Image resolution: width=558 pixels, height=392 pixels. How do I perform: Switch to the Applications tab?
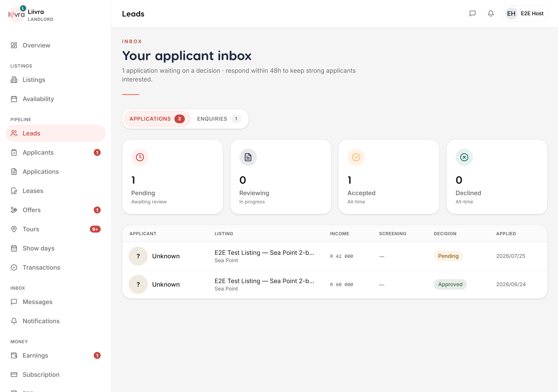pyautogui.click(x=157, y=119)
